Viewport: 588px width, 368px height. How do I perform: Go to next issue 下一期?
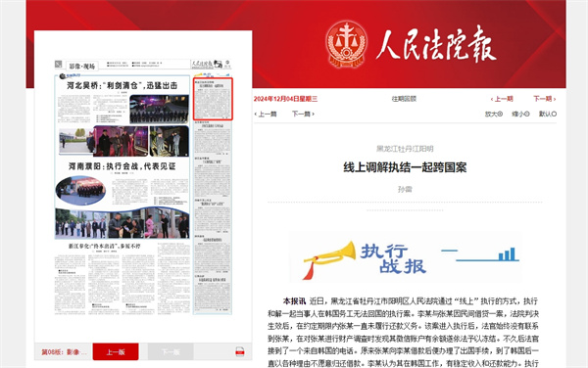click(545, 99)
